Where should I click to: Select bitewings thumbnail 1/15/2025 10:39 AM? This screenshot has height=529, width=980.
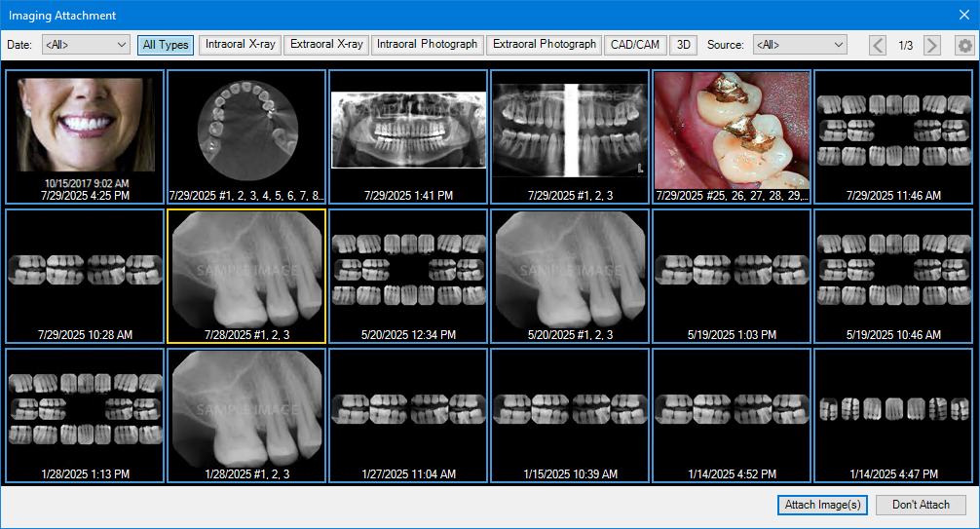pyautogui.click(x=570, y=416)
